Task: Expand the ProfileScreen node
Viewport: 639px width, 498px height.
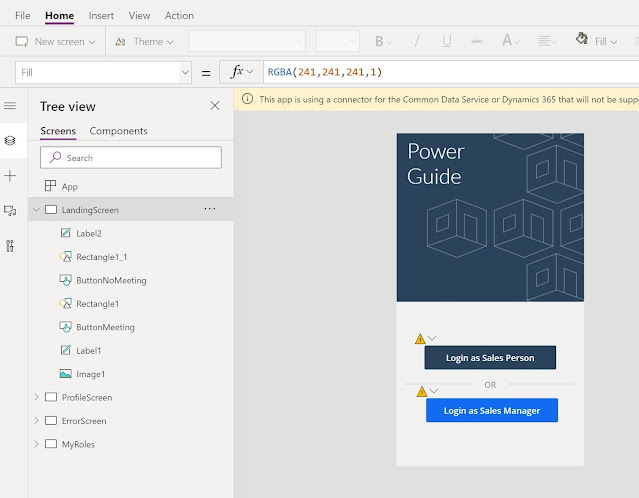Action: pos(36,397)
